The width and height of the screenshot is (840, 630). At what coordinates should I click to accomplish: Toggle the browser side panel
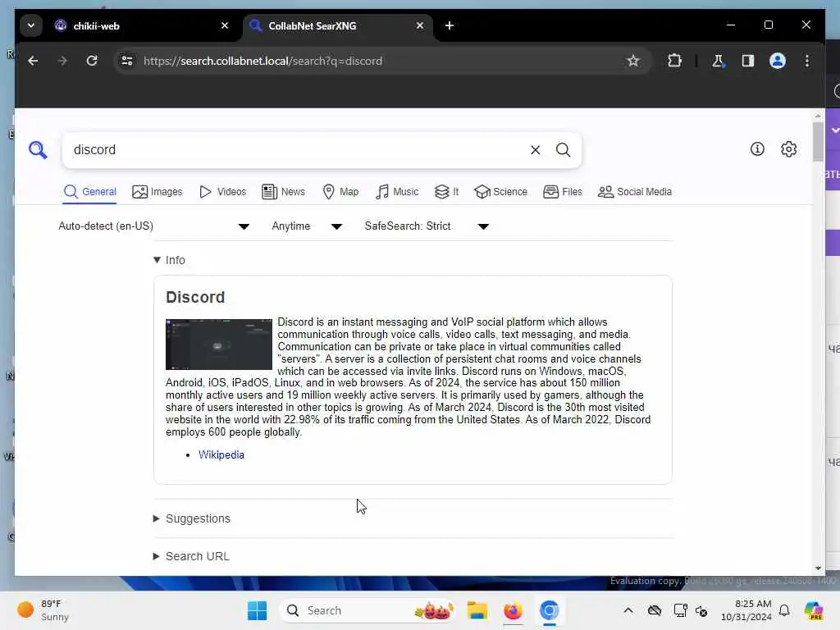tap(748, 61)
